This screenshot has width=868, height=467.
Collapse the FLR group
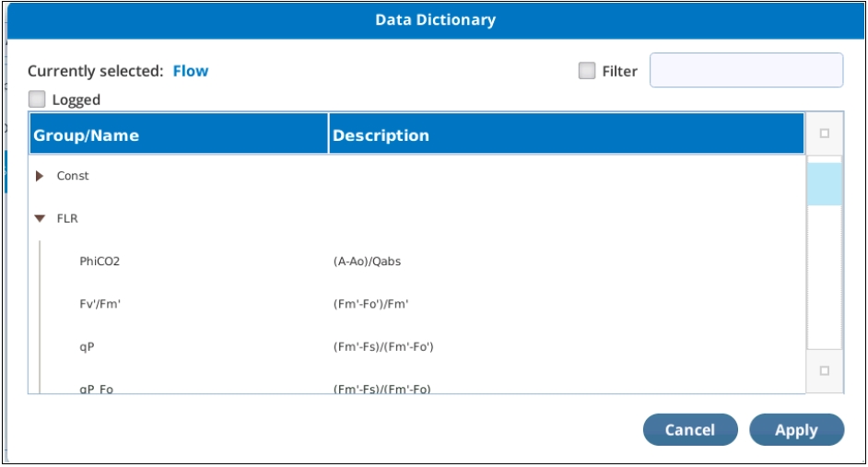coord(40,218)
